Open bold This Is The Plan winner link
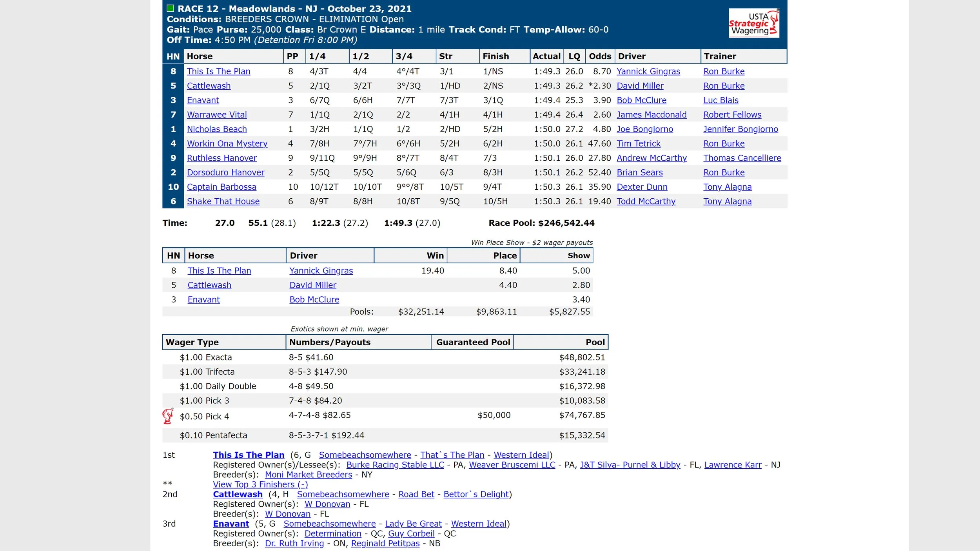This screenshot has width=980, height=551. (249, 455)
